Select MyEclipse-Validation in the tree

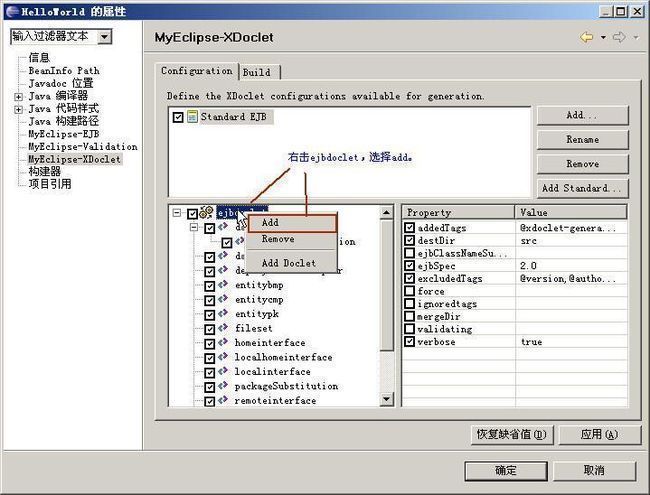(x=83, y=147)
